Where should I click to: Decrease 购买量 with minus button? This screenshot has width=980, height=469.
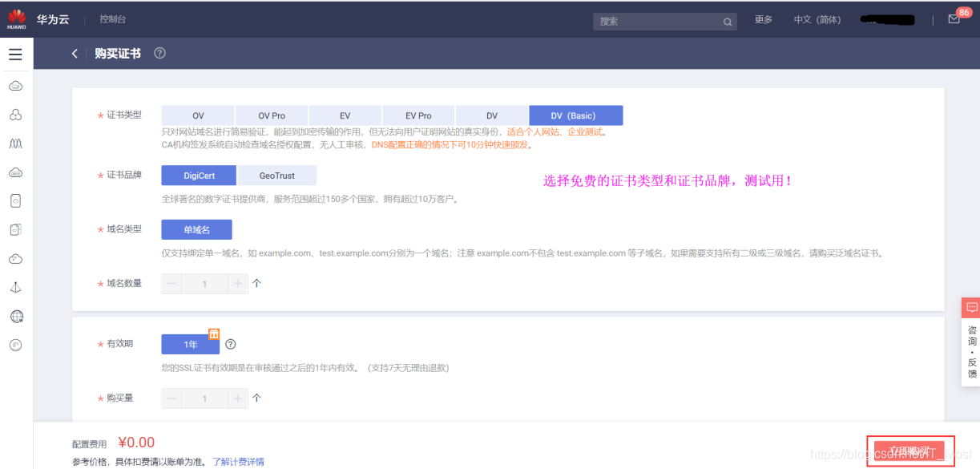(171, 398)
